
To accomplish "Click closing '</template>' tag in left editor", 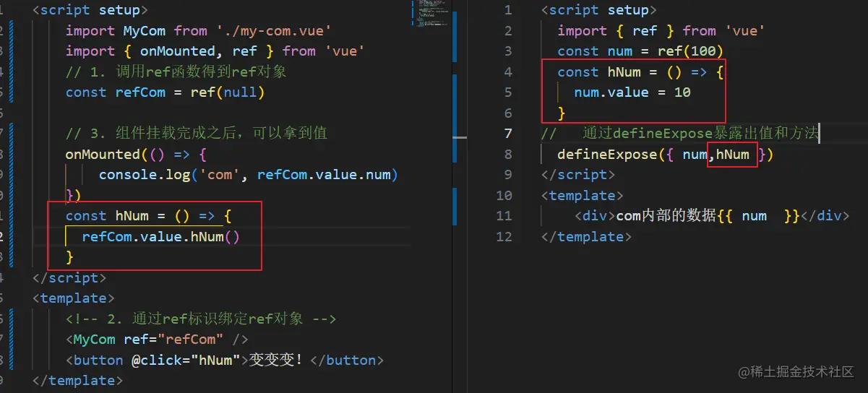I will (x=78, y=380).
